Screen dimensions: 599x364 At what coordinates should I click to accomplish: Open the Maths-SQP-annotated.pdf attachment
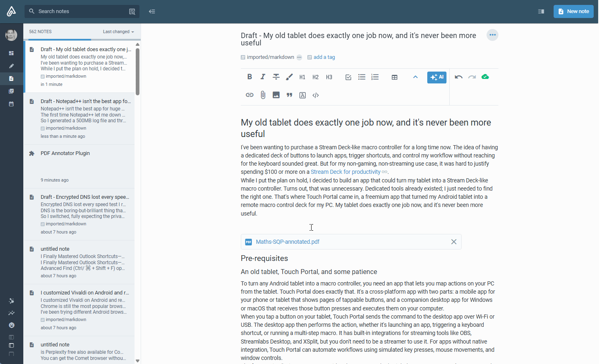(288, 242)
